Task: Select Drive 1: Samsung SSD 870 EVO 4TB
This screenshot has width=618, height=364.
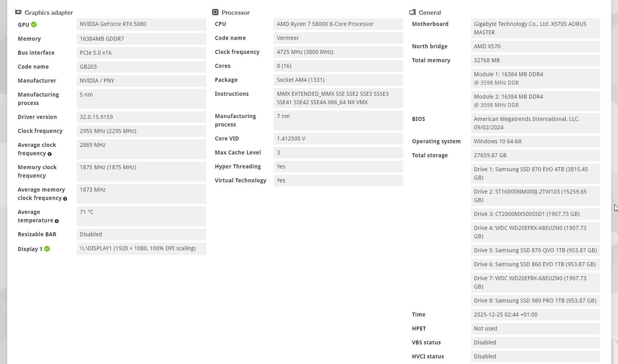Action: pyautogui.click(x=535, y=174)
